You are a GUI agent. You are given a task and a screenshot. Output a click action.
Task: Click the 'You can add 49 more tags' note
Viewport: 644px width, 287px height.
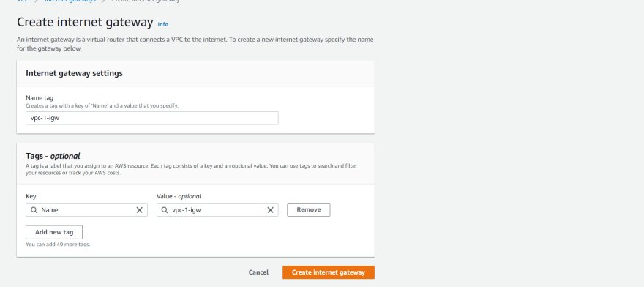point(58,245)
